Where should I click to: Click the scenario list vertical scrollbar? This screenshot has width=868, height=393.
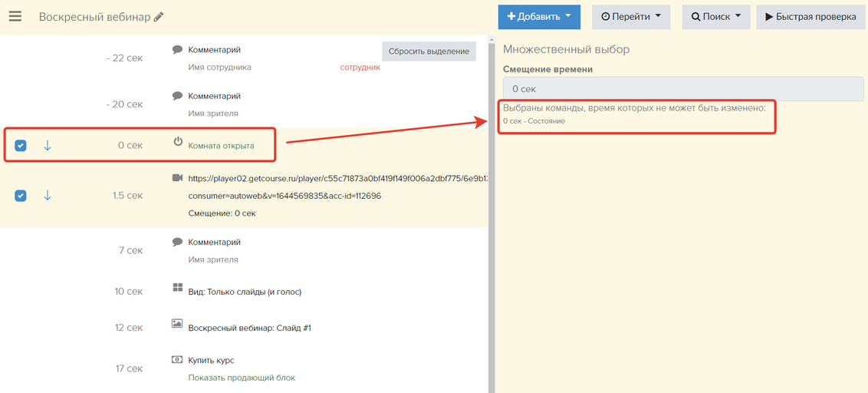pyautogui.click(x=492, y=215)
